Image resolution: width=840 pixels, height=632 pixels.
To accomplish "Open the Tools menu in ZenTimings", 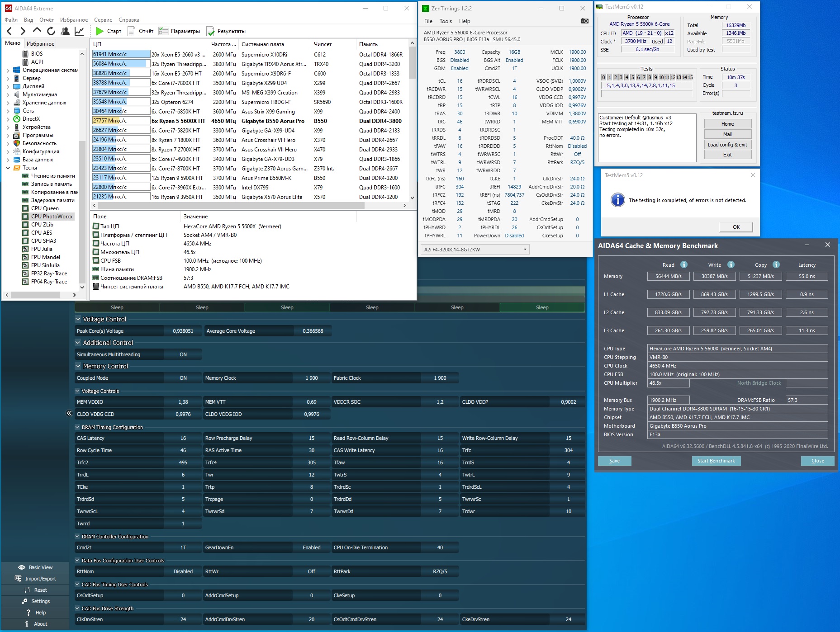I will coord(446,21).
